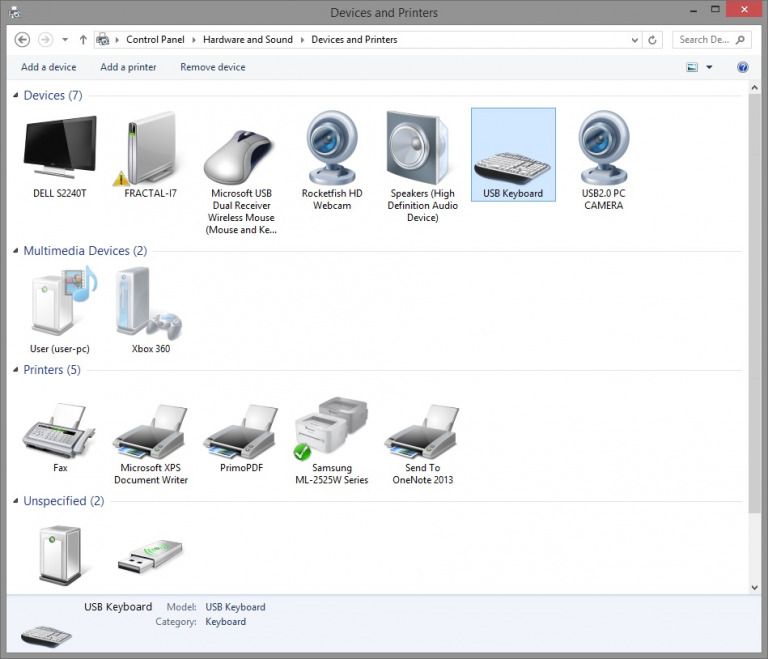Screen dimensions: 768x659
Task: Select the PrimoPDF printer
Action: 240,432
